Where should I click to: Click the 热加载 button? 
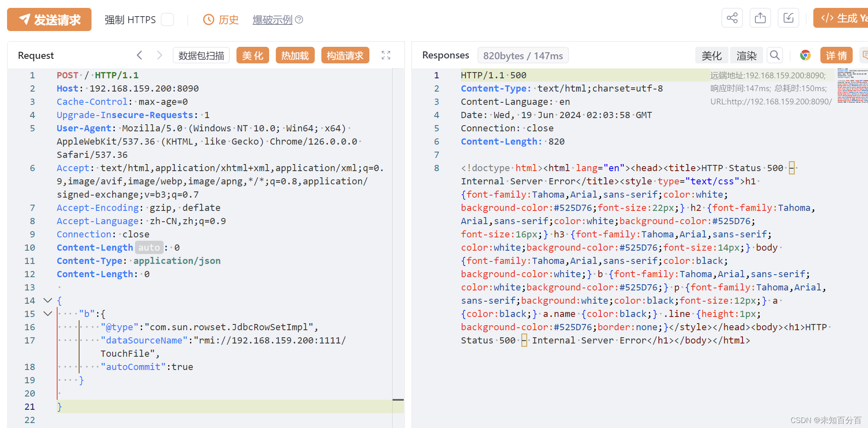[x=295, y=55]
